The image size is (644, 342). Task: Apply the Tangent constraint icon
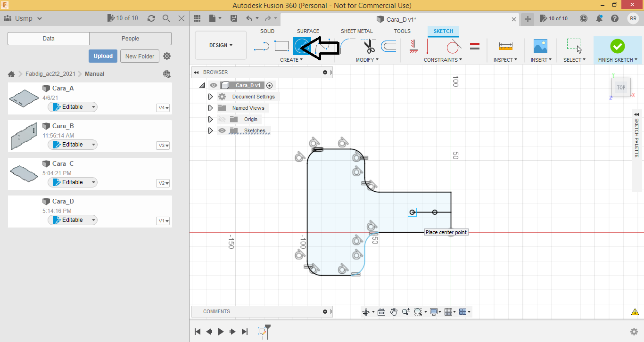(454, 46)
